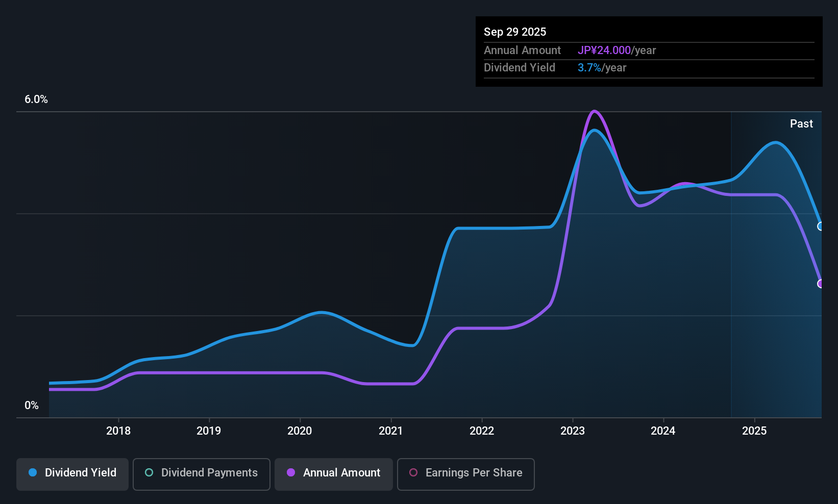The height and width of the screenshot is (504, 838).
Task: Select the blue yield endpoint marker
Action: 820,226
